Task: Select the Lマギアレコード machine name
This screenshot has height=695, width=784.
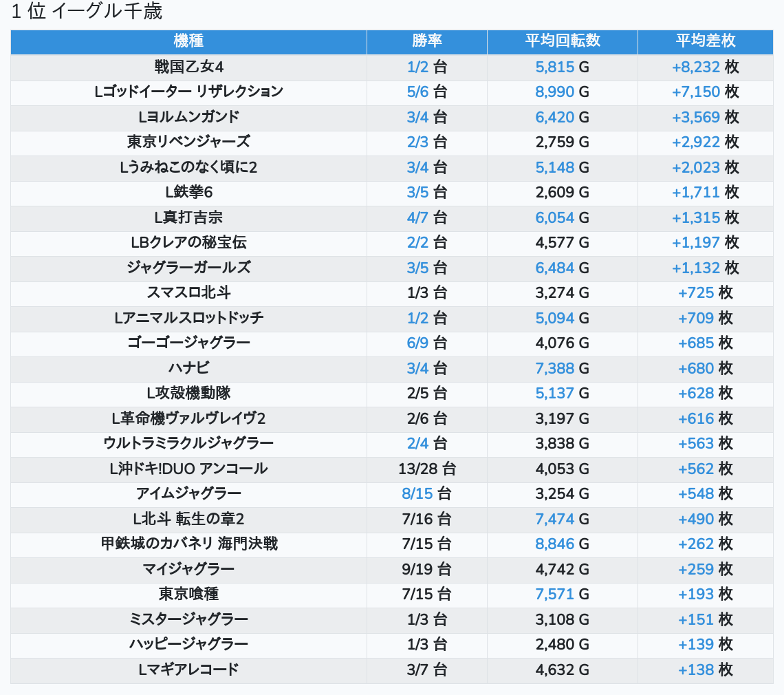Action: click(188, 669)
